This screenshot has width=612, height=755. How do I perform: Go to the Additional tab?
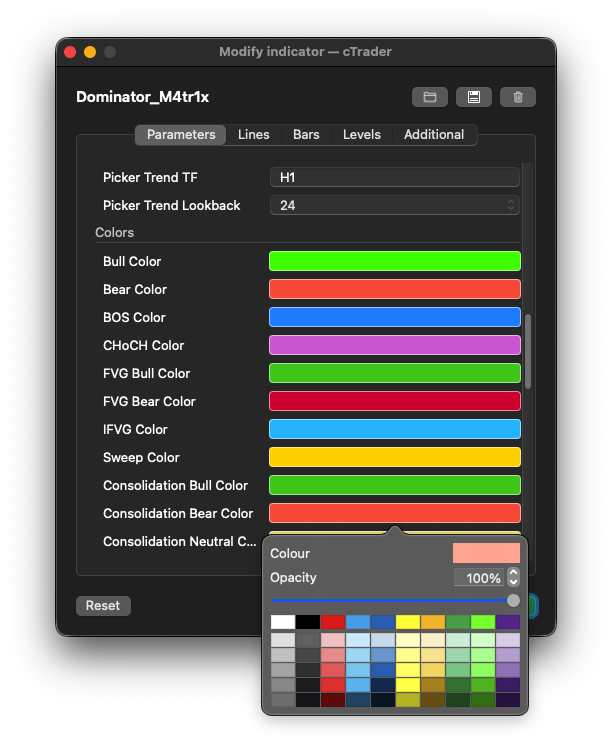(434, 134)
